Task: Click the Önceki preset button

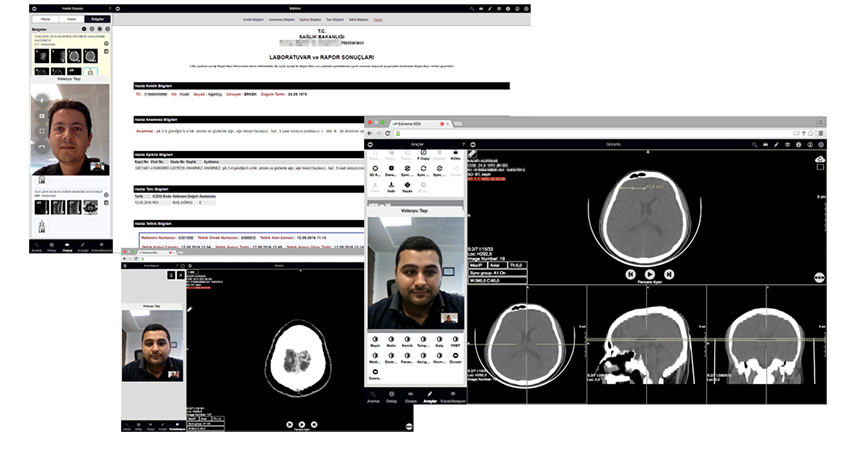Action: point(455,358)
